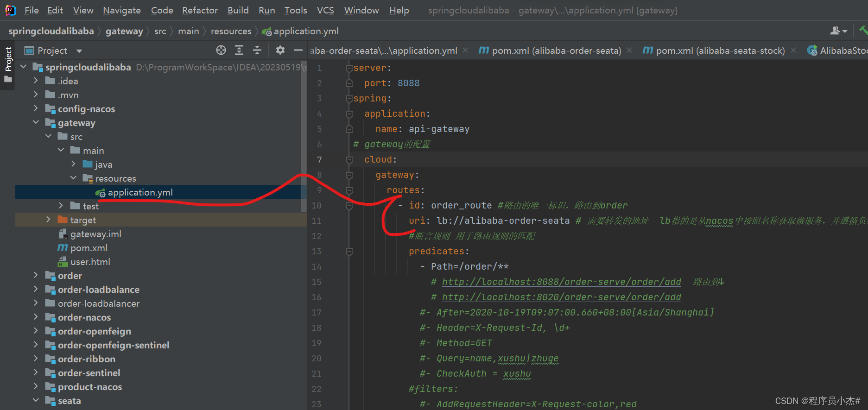The height and width of the screenshot is (410, 868).
Task: Select gateway pom.xml in project tree
Action: tap(89, 248)
